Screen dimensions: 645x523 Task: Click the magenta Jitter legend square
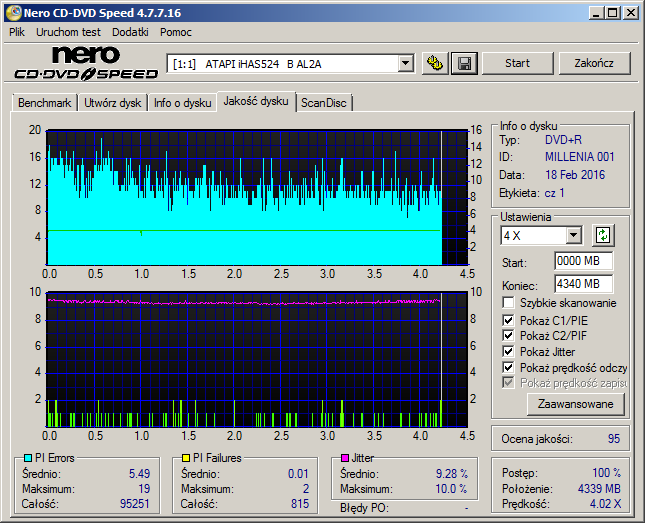coord(345,458)
